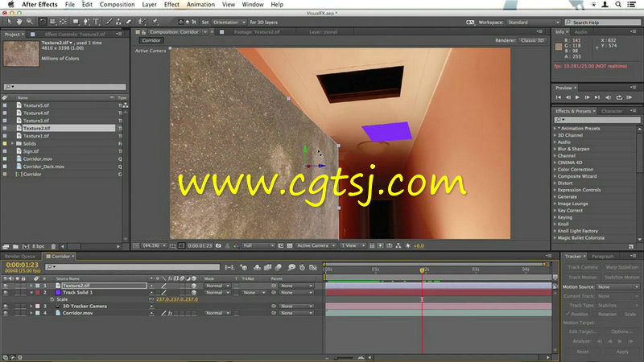Click the Warp Stabilizer button
644x362 pixels.
tap(621, 267)
